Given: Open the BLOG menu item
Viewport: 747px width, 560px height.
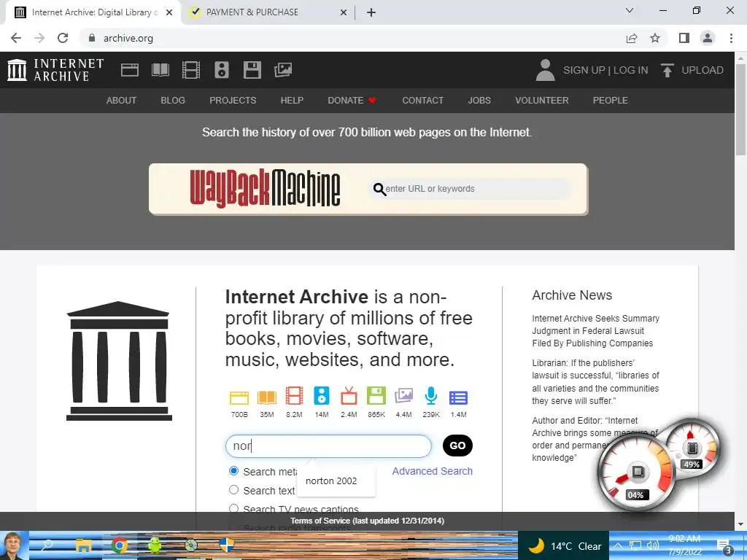Looking at the screenshot, I should pyautogui.click(x=172, y=101).
